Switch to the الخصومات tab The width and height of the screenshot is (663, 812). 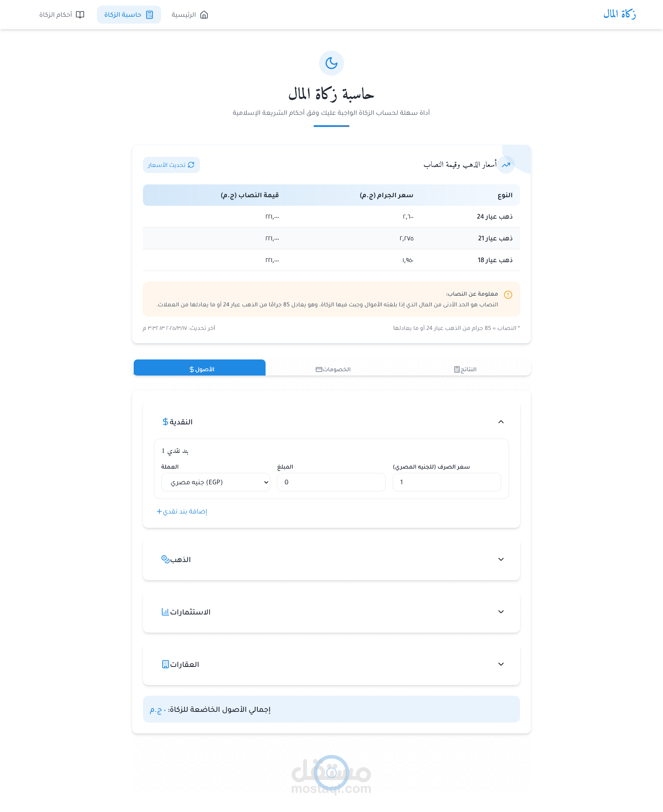[333, 369]
